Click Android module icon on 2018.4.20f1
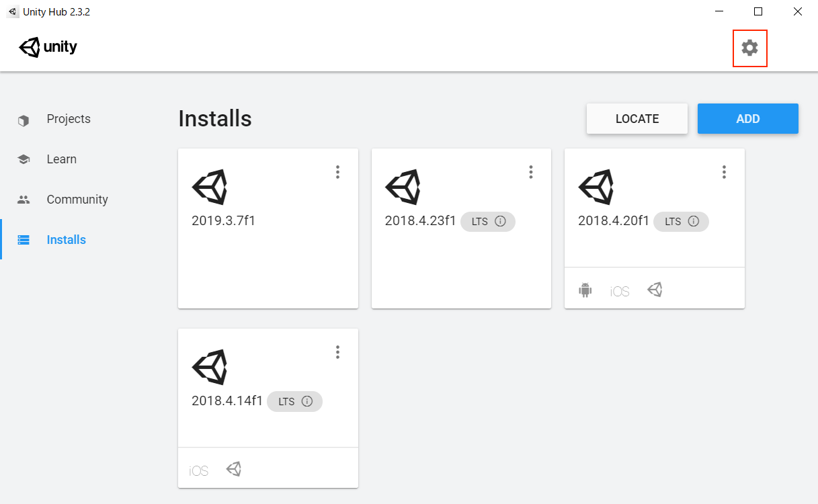Viewport: 818px width, 504px height. point(585,290)
